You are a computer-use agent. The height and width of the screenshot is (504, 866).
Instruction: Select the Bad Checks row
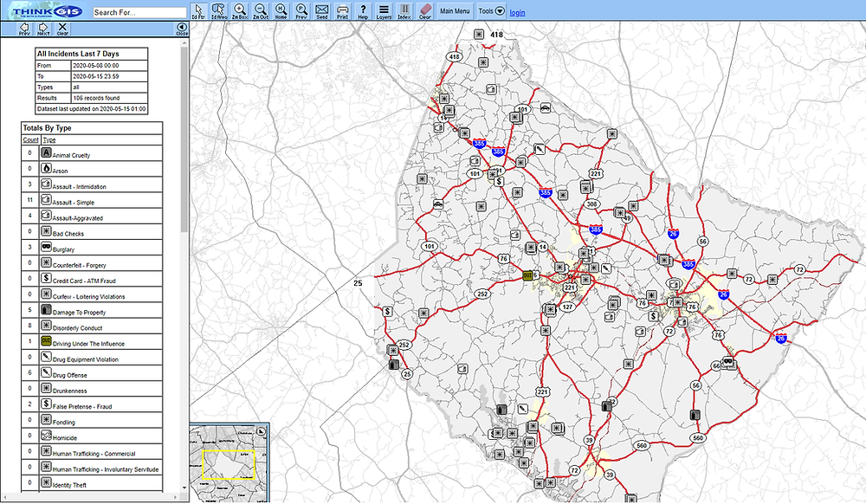[x=93, y=231]
